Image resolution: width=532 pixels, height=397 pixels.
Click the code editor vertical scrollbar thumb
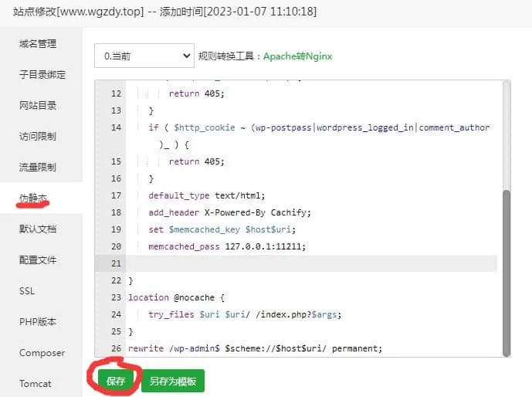(x=507, y=273)
